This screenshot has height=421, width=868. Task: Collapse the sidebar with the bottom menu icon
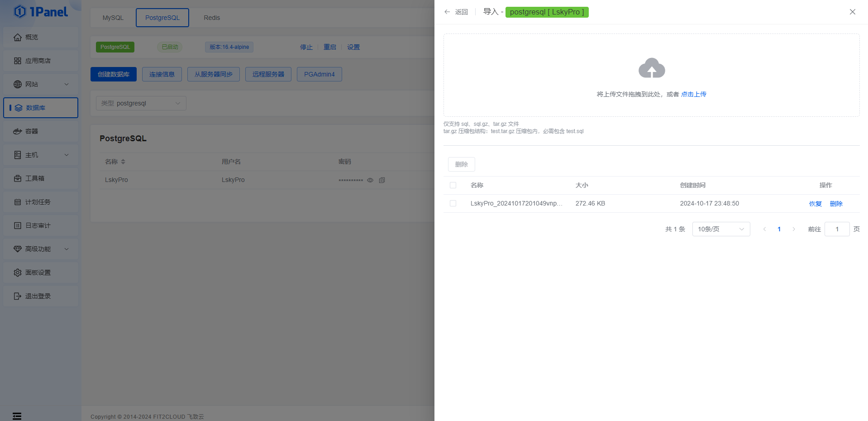(17, 416)
